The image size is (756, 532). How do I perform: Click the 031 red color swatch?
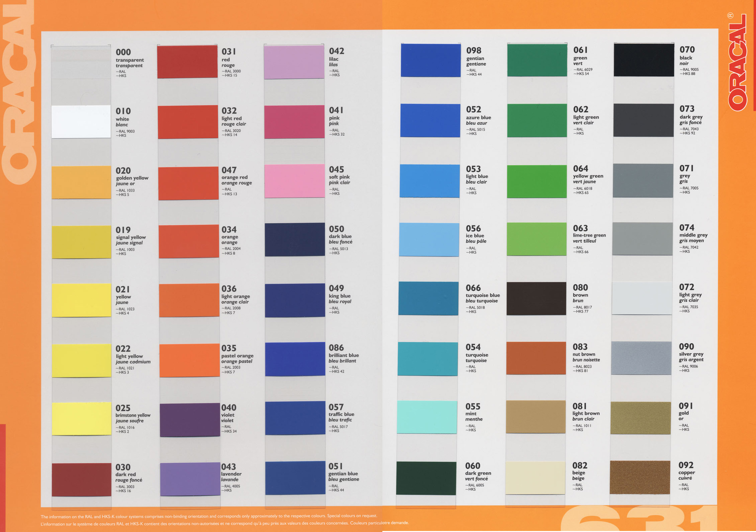click(187, 62)
